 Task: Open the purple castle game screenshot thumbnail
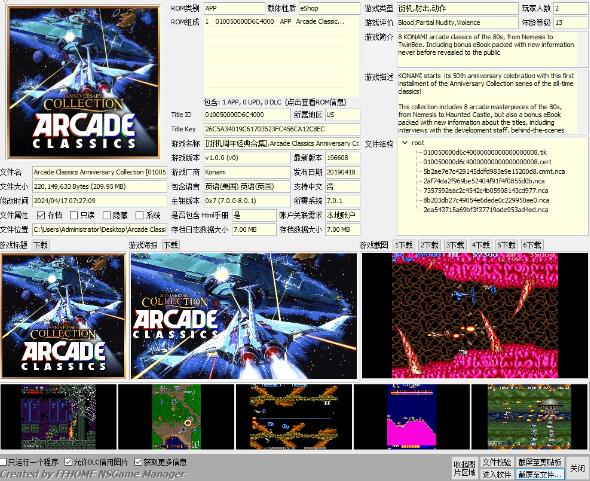pyautogui.click(x=59, y=417)
